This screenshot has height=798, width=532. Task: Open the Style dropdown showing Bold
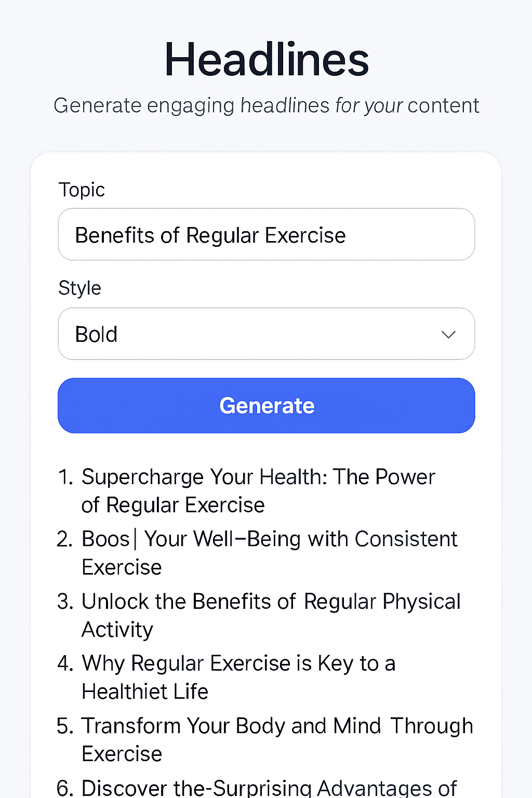[266, 334]
